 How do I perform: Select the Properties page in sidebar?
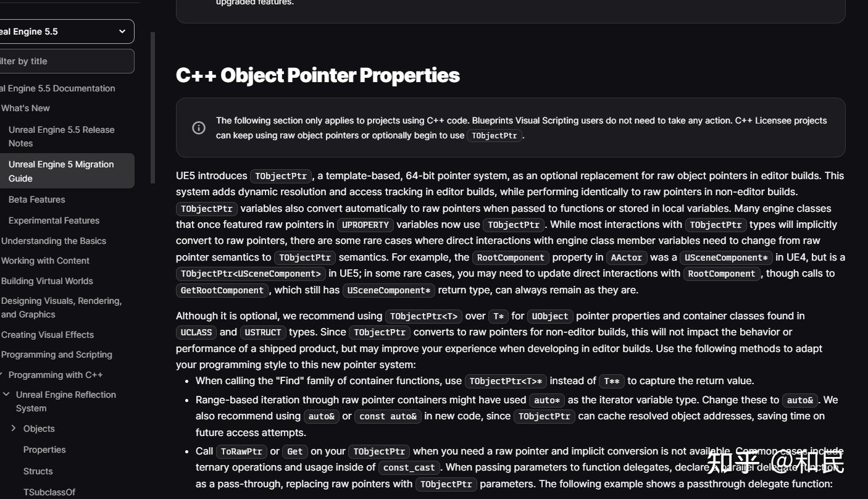coord(44,450)
